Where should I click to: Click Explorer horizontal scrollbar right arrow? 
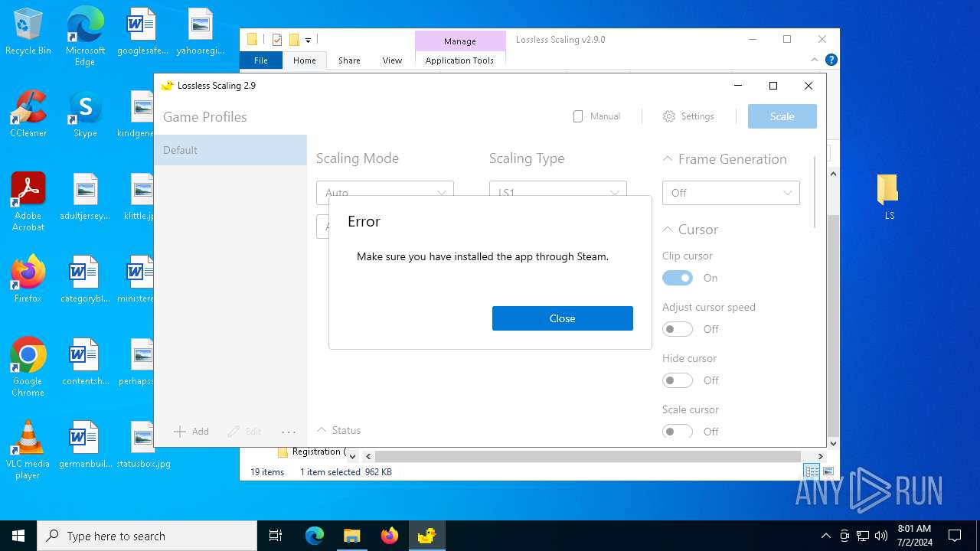(x=820, y=456)
